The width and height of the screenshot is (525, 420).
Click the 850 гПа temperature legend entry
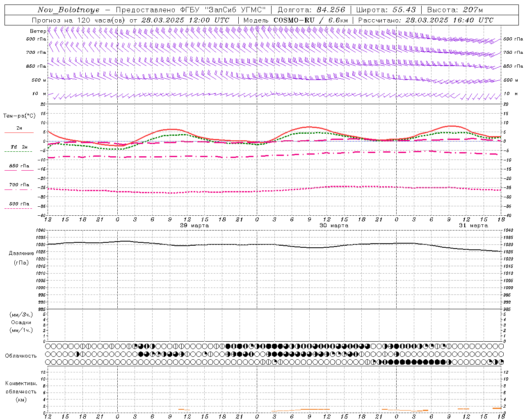pos(19,166)
